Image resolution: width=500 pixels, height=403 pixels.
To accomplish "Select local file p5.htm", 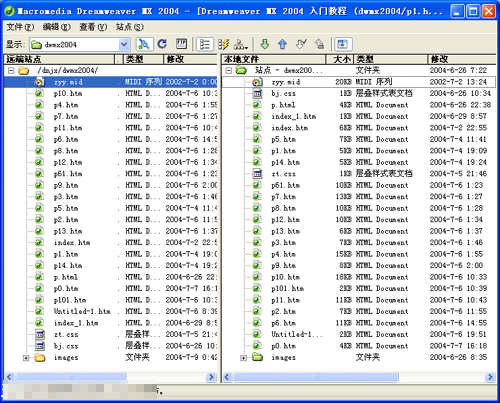I will (283, 139).
